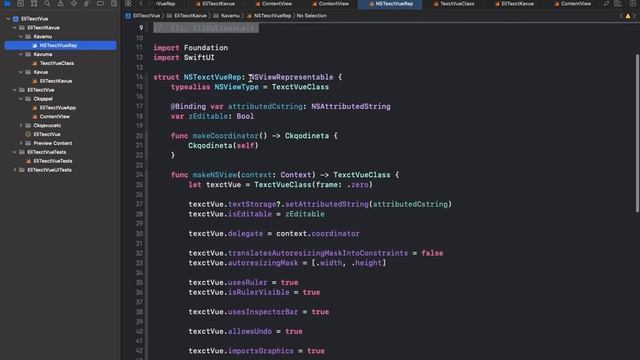
Task: Jump to next issue arrow
Action: click(x=634, y=16)
